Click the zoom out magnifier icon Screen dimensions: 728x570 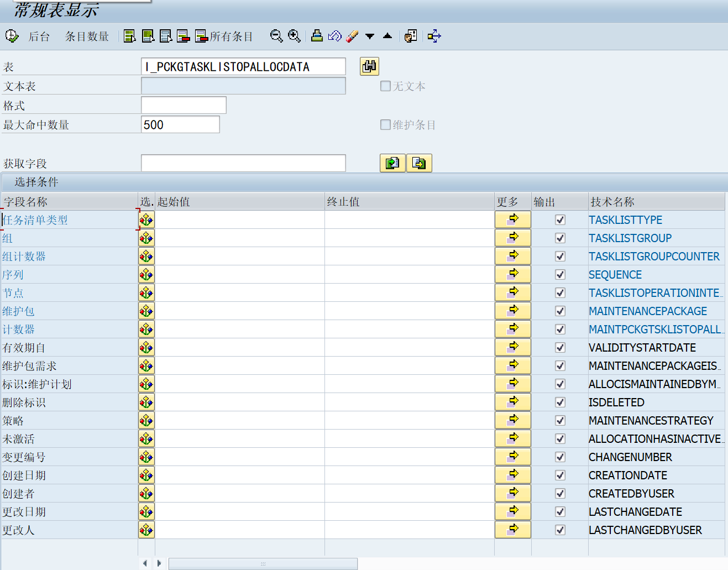click(276, 36)
